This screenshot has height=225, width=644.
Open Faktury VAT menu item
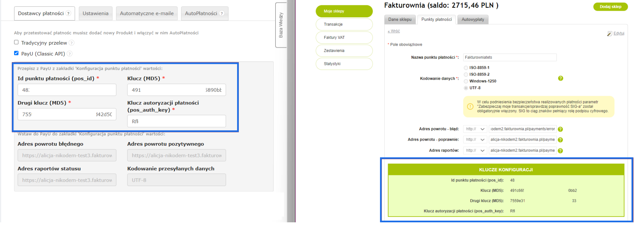[344, 37]
